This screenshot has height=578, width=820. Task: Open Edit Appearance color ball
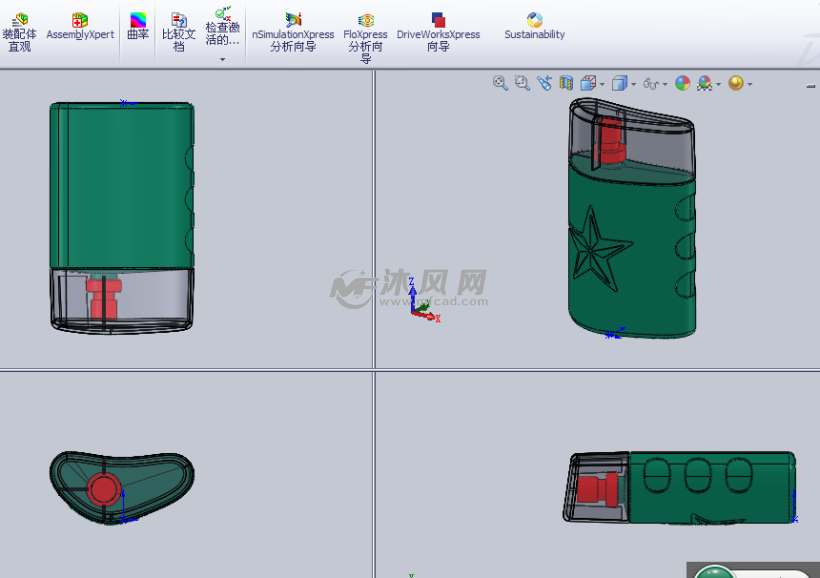[x=682, y=83]
